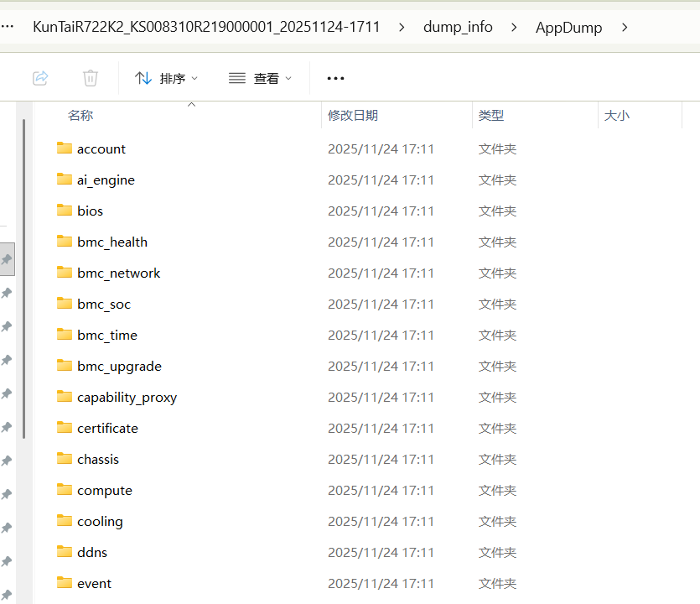Click the 类型 column header
The image size is (700, 604).
[x=491, y=116]
